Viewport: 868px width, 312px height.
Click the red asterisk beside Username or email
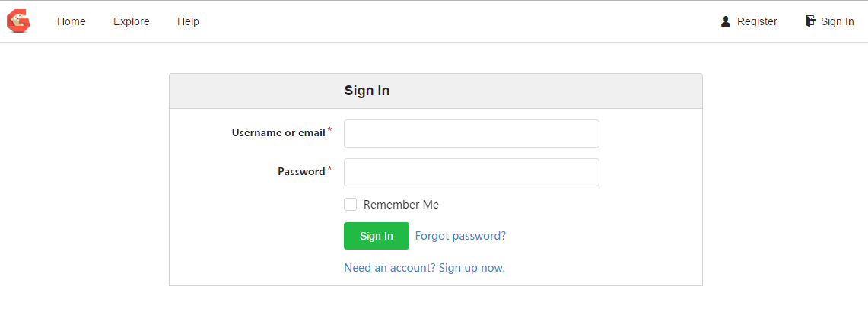tap(330, 130)
